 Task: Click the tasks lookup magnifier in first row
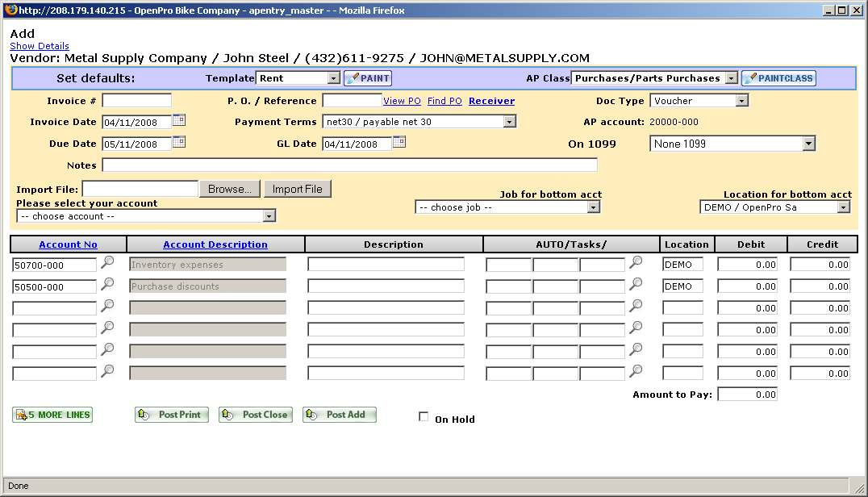pyautogui.click(x=636, y=262)
